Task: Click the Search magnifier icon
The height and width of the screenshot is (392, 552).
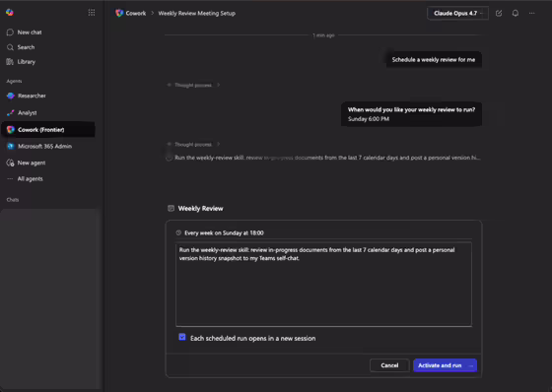Action: click(x=10, y=47)
